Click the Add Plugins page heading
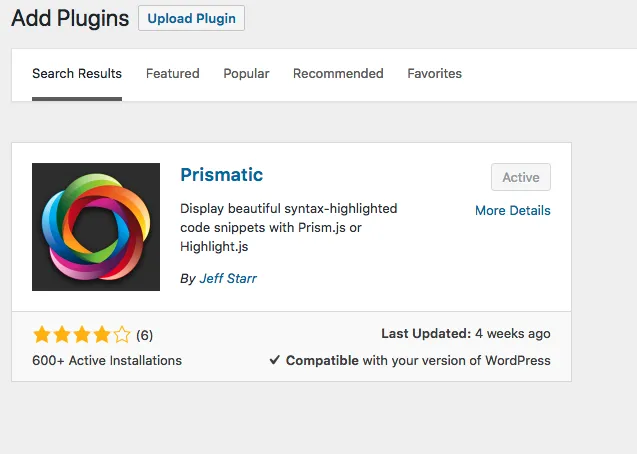Screen dimensions: 637x454 70,18
